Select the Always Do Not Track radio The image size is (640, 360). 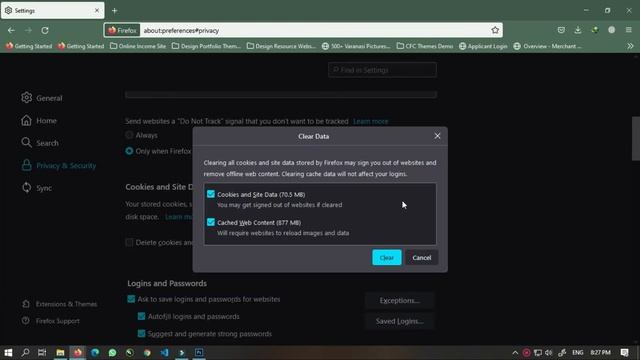[x=129, y=135]
